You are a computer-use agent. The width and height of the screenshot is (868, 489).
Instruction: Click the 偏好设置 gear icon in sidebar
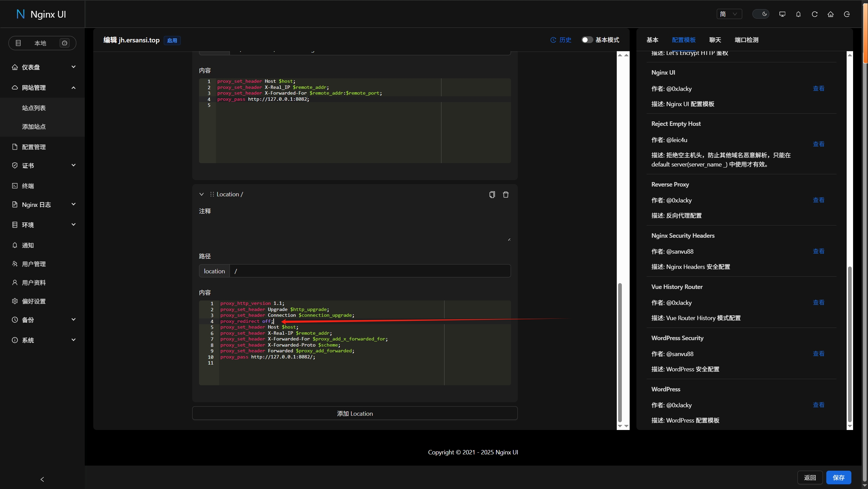15,301
